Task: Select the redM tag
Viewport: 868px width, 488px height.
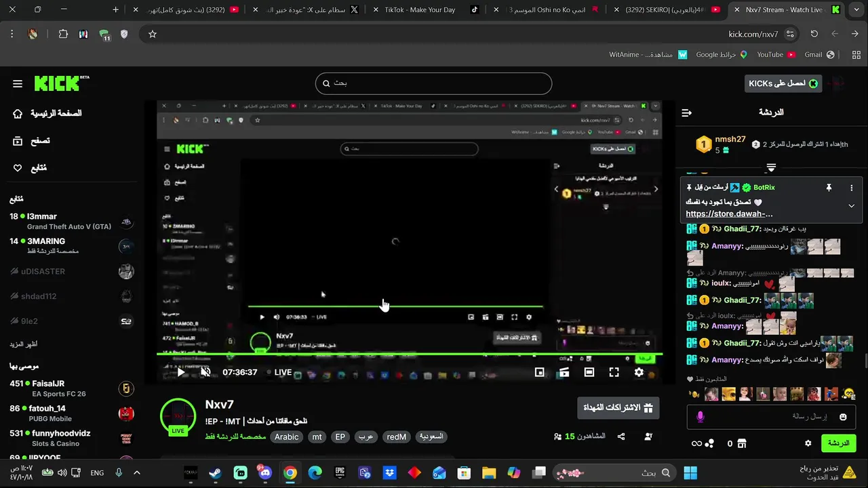Action: 397,437
